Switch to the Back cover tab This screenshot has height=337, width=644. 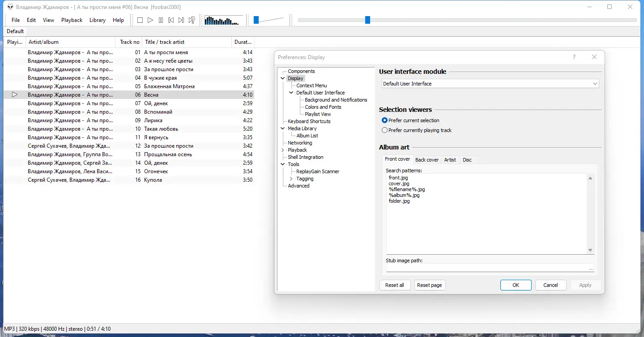pyautogui.click(x=427, y=160)
